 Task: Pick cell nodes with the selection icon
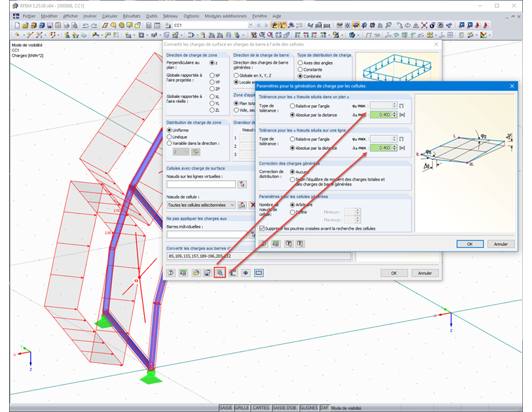242,205
